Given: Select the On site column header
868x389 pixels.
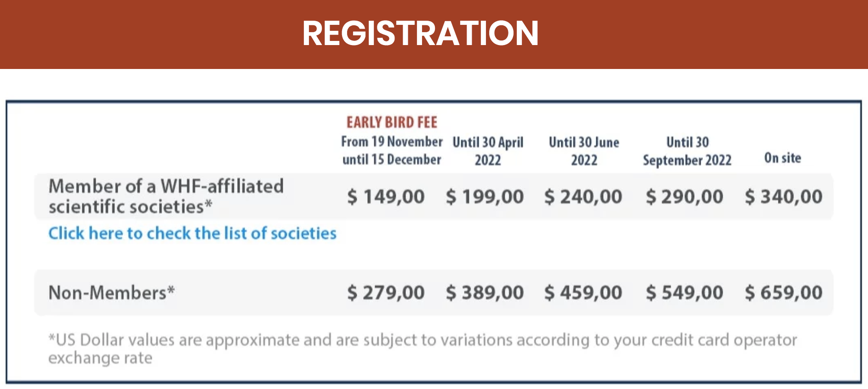Looking at the screenshot, I should (782, 158).
